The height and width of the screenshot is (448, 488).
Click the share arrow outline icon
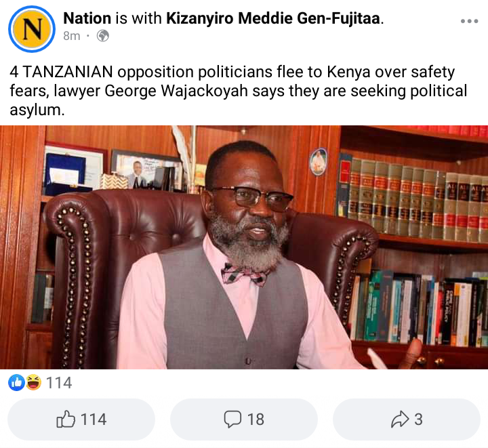click(x=400, y=419)
